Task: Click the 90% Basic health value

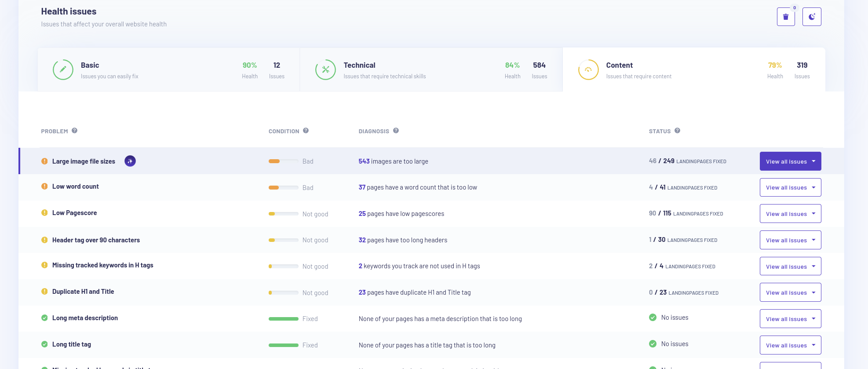Action: coord(250,65)
